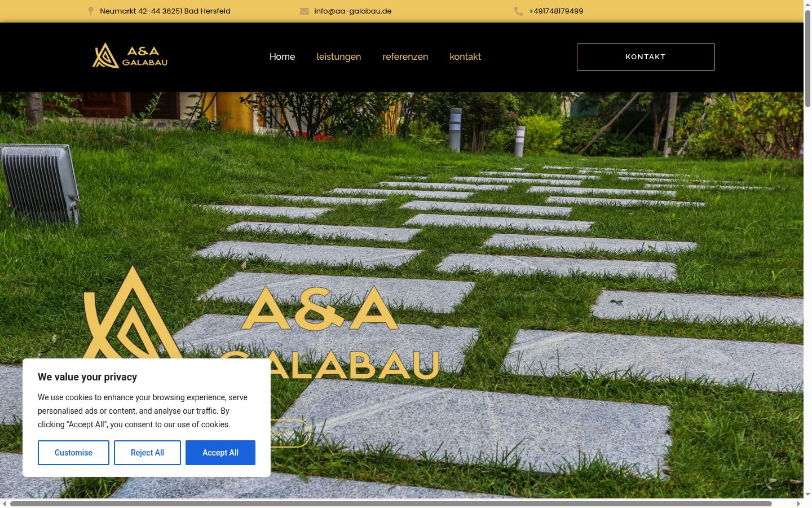Click the A&A Galabau header logo
Viewport: 812px width, 508px height.
(x=130, y=56)
